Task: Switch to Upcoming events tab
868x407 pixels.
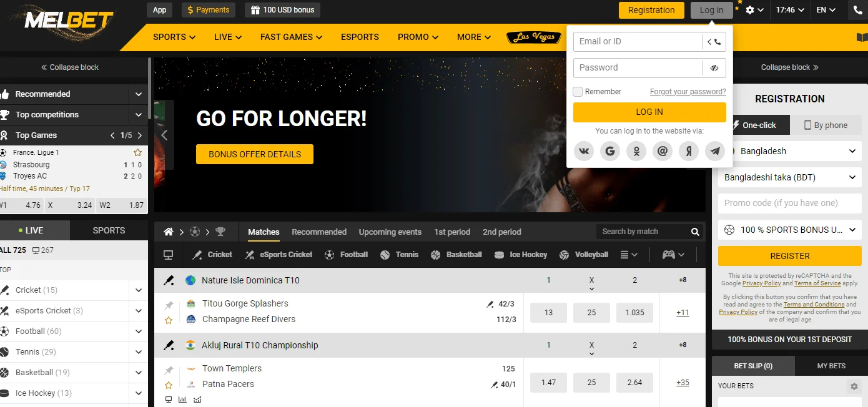Action: tap(390, 232)
